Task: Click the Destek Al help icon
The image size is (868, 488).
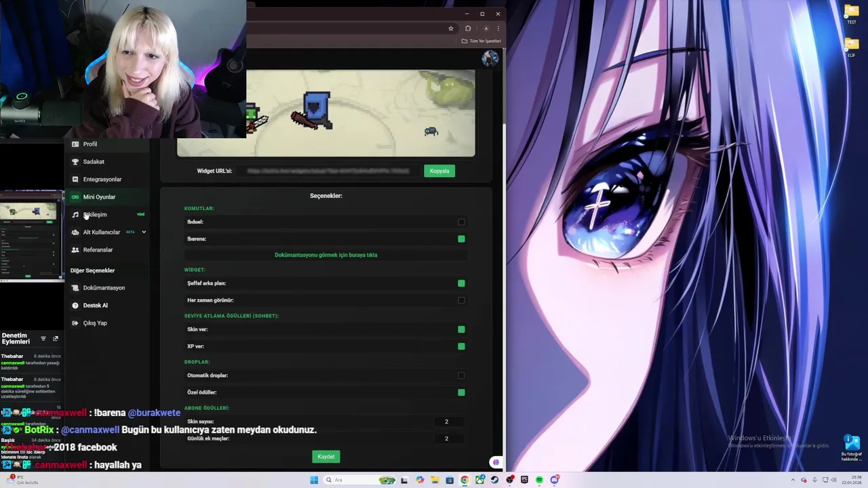Action: (75, 306)
